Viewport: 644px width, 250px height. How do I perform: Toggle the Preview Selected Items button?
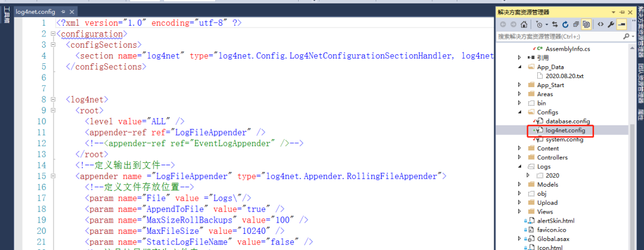[x=621, y=24]
